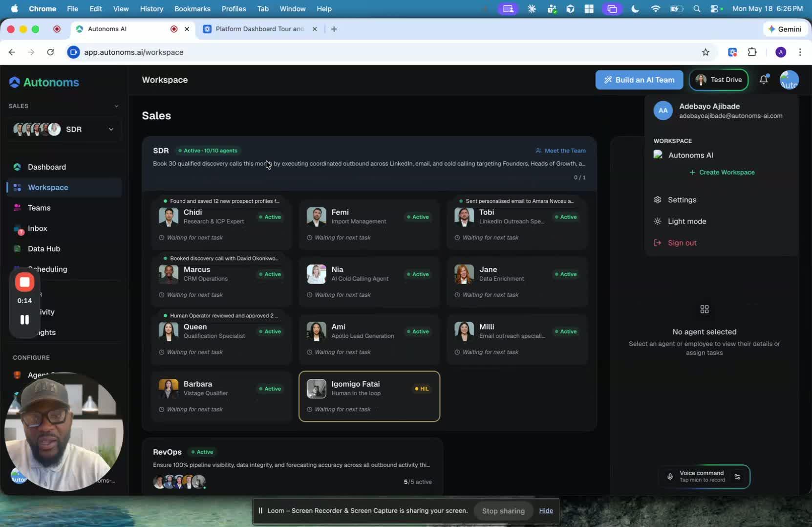Select Igomigo Fatai human-in-the-loop card
Image resolution: width=812 pixels, height=527 pixels.
pos(369,396)
